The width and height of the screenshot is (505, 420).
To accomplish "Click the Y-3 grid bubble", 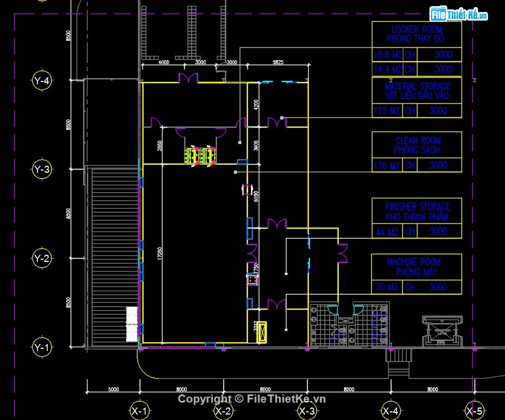I will (41, 170).
